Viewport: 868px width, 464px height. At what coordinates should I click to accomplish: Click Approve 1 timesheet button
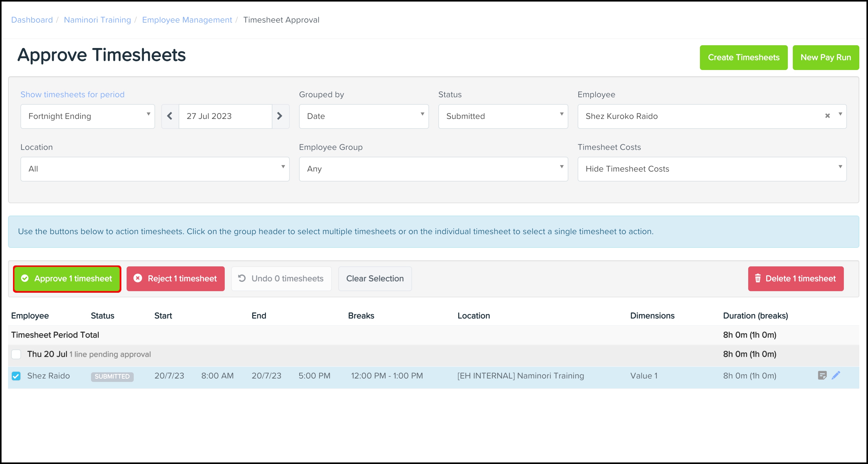[x=67, y=278]
